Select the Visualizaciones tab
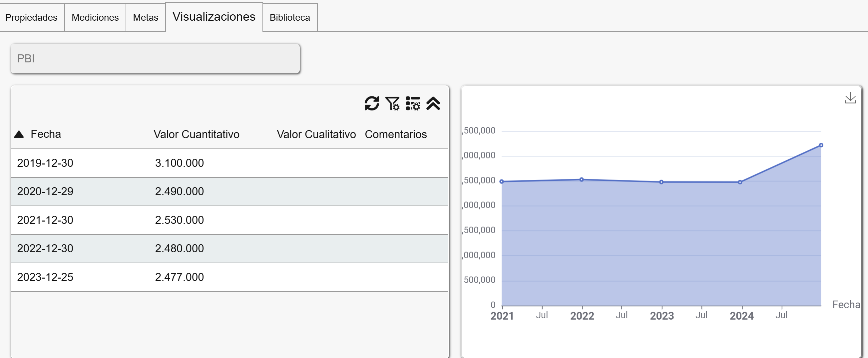 pos(214,17)
